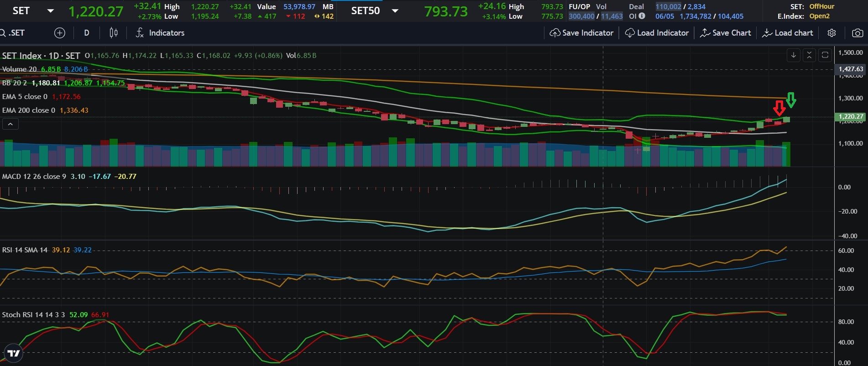Screen dimensions: 868x366
Task: Open the candlestick chart type selector
Action: coord(114,33)
